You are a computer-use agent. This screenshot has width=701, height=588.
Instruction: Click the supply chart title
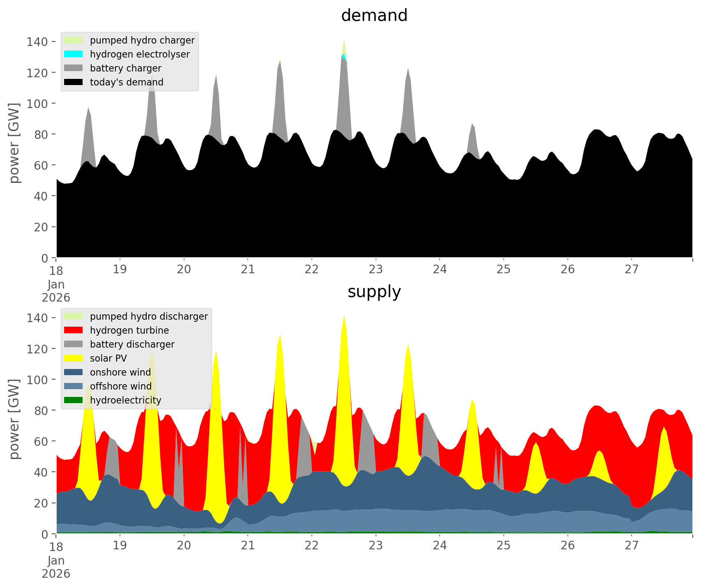coord(374,292)
